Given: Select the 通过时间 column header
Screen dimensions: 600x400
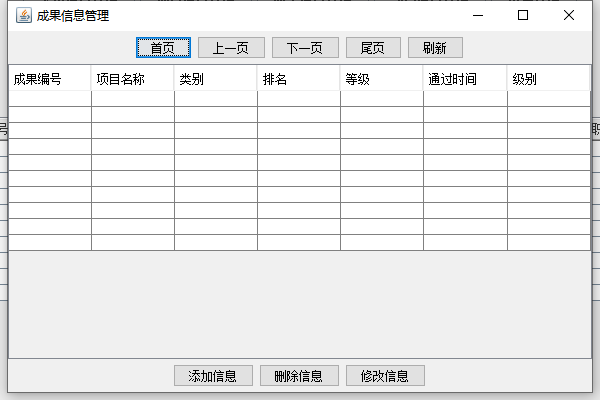Looking at the screenshot, I should 465,79.
